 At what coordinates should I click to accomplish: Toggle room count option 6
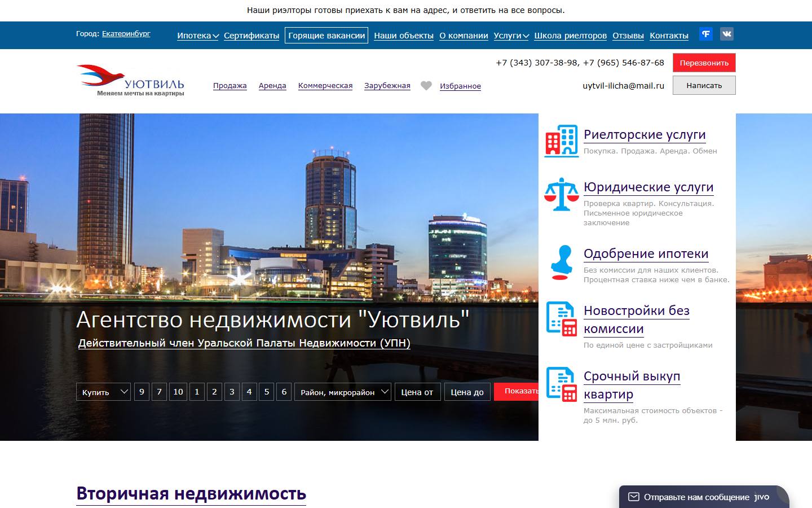click(284, 392)
